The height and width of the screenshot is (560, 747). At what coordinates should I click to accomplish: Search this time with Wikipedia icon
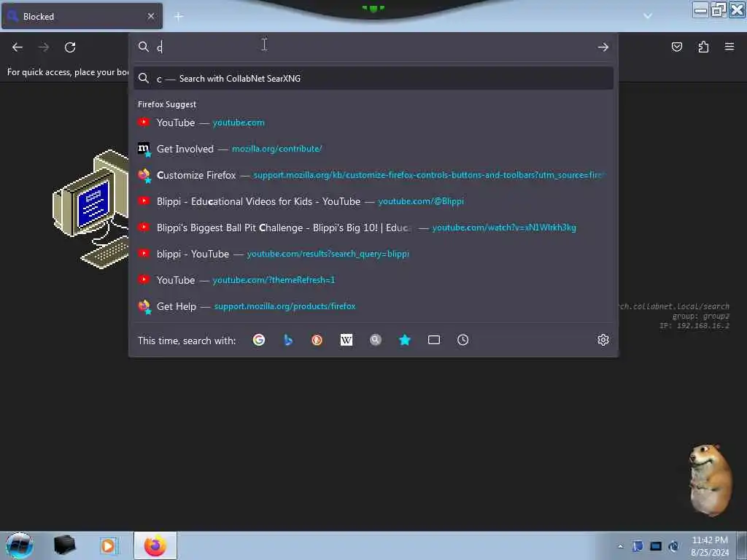click(x=347, y=340)
